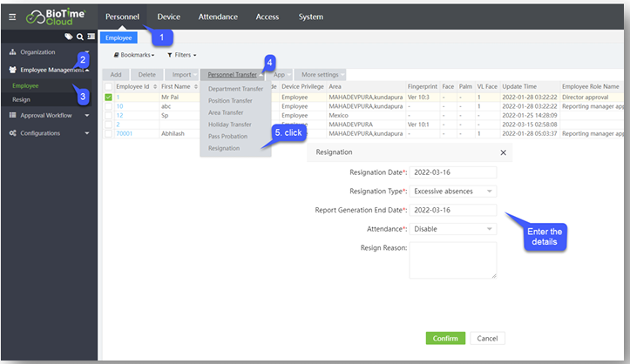Click the Employee Id column sort arrows
630x364 pixels.
tap(154, 87)
